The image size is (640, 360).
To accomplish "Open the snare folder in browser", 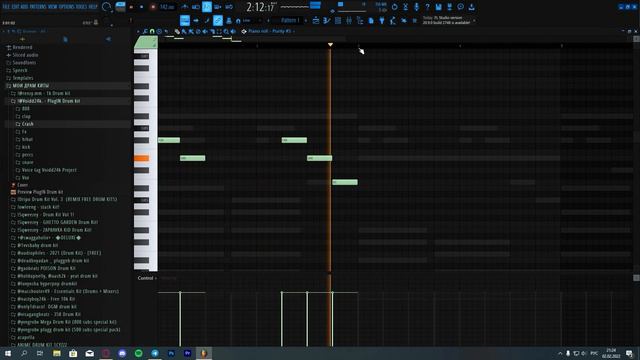I will (24, 162).
